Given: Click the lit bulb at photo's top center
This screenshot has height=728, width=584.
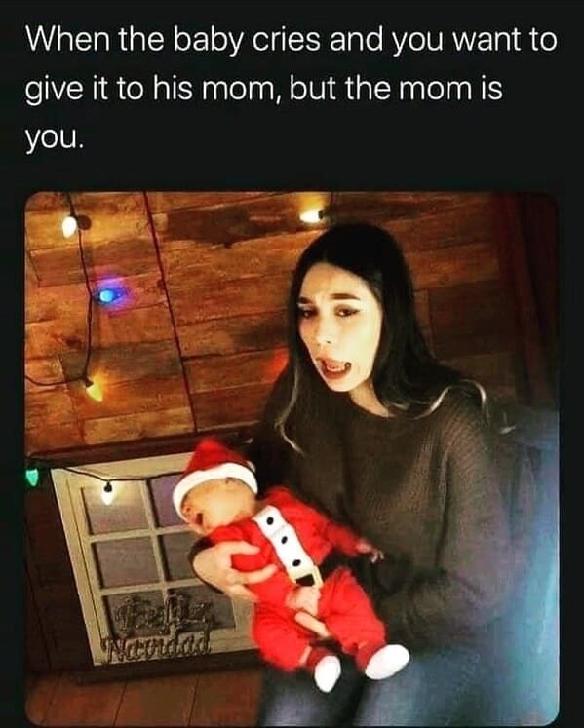Looking at the screenshot, I should point(312,215).
